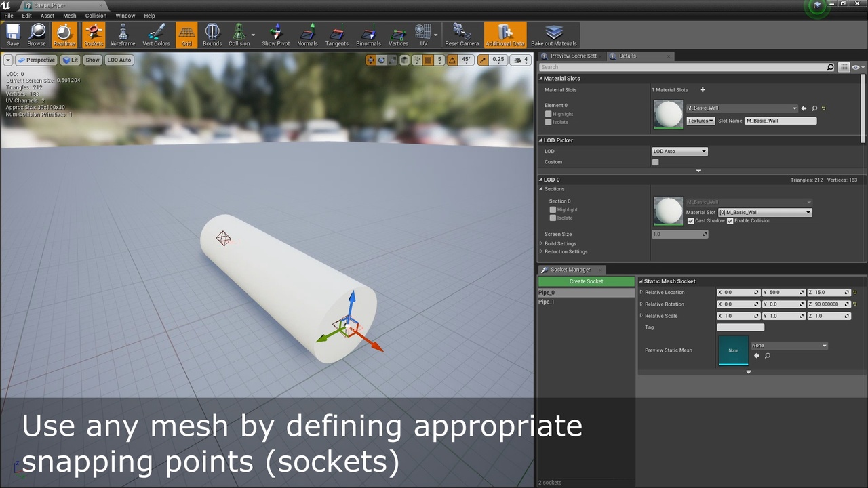Open the LOD Auto dropdown
Viewport: 868px width, 488px height.
(679, 151)
